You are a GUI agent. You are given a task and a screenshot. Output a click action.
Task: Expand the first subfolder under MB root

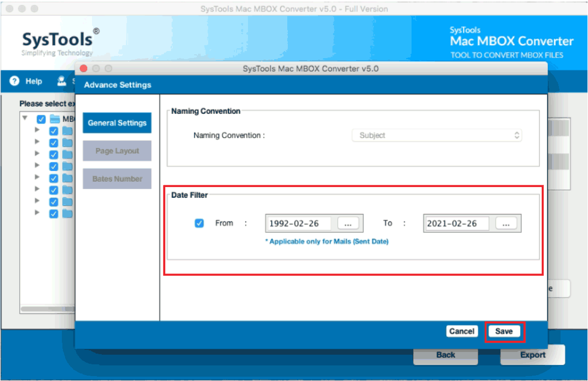37,130
